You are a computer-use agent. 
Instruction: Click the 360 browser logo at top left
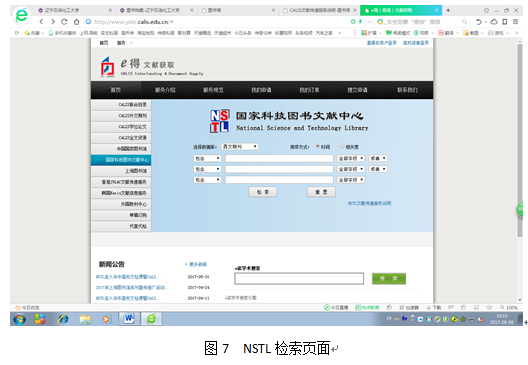[x=22, y=15]
